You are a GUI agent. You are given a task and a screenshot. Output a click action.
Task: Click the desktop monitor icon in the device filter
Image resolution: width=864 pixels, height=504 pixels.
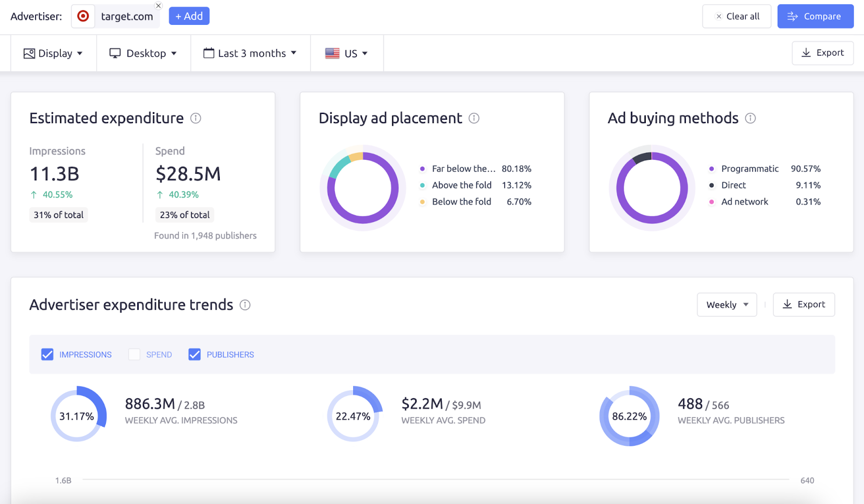pos(114,53)
